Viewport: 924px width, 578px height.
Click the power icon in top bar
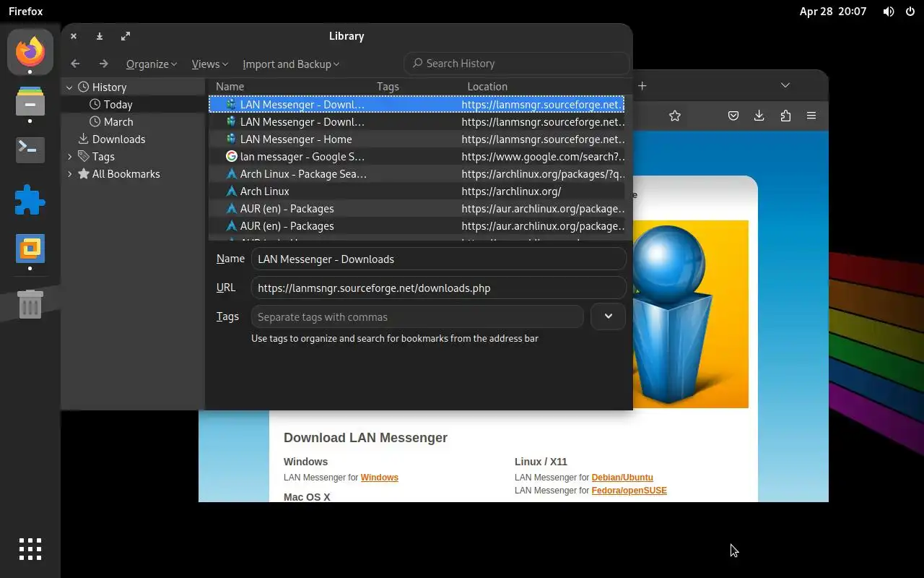(909, 12)
